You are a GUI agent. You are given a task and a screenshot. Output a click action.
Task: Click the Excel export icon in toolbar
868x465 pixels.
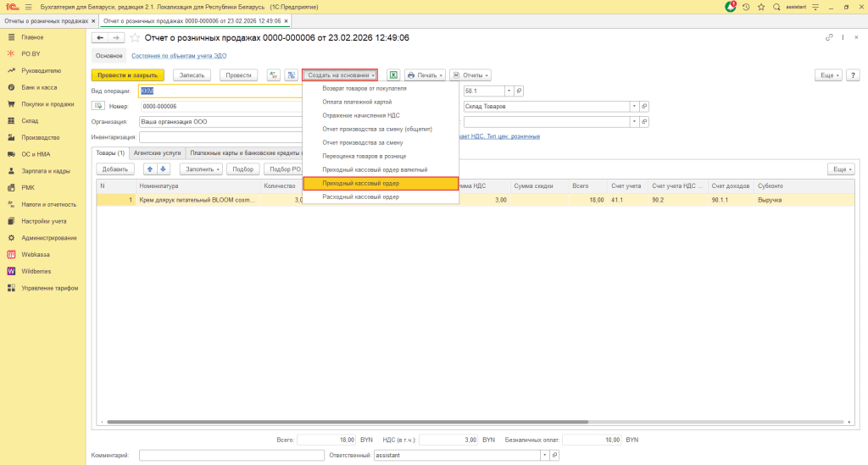tap(393, 75)
